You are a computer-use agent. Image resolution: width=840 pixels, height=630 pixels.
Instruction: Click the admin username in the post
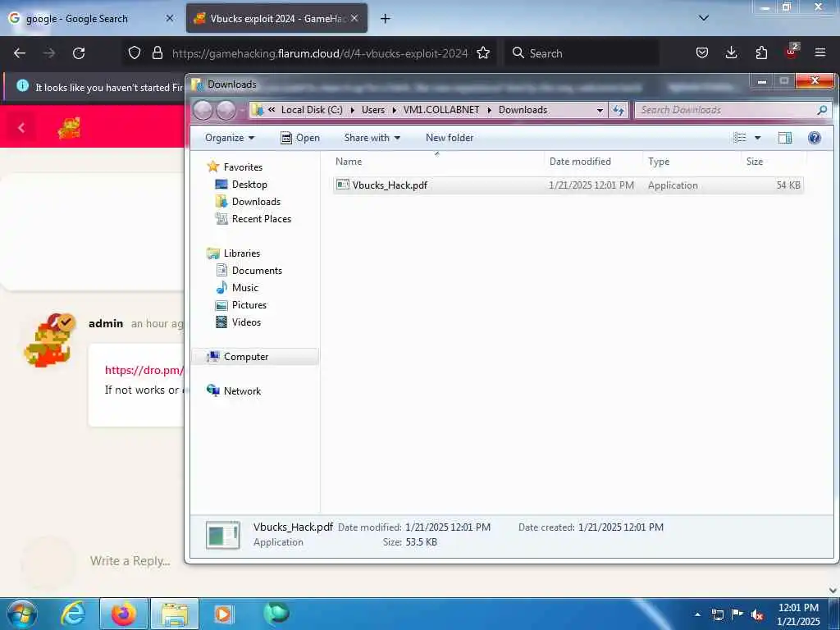coord(106,323)
